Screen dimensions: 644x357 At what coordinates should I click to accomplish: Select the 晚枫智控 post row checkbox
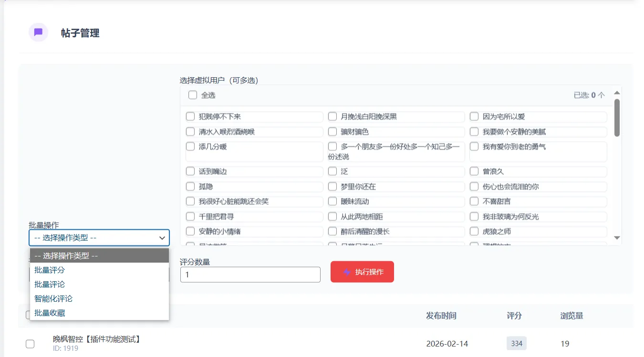31,343
